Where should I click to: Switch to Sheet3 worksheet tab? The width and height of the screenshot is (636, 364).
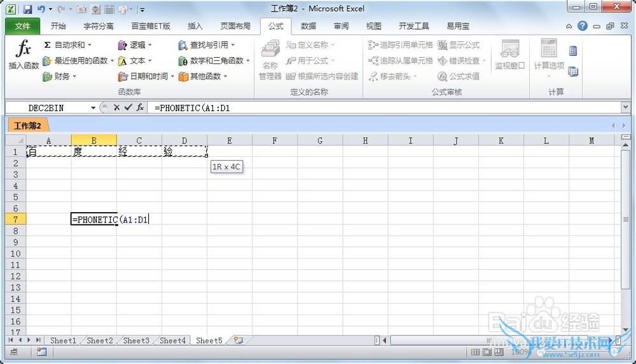(x=136, y=340)
